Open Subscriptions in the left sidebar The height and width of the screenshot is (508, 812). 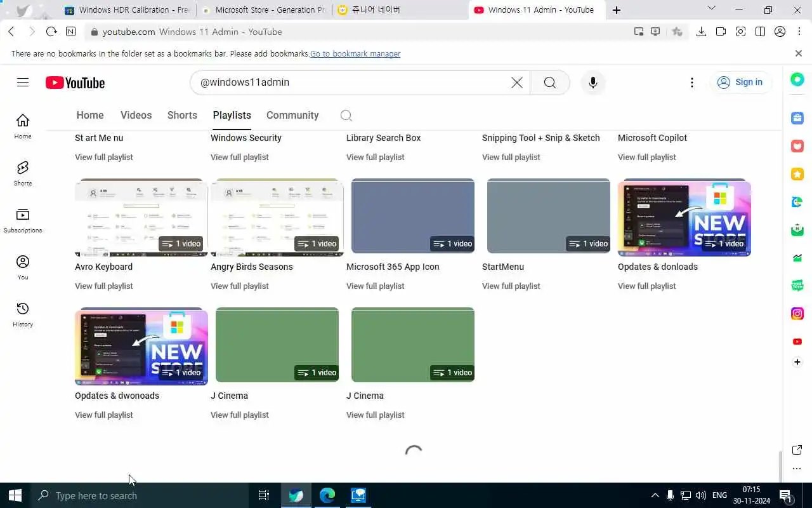23,220
